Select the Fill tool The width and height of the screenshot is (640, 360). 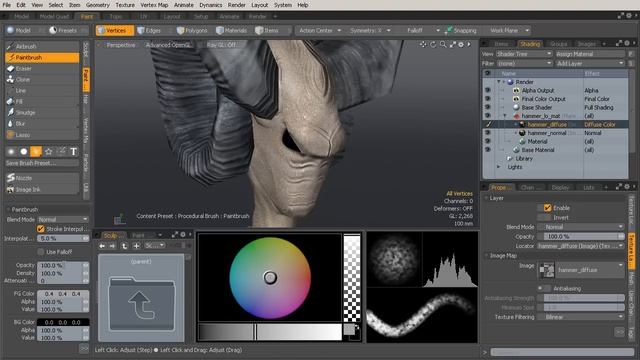click(42, 102)
